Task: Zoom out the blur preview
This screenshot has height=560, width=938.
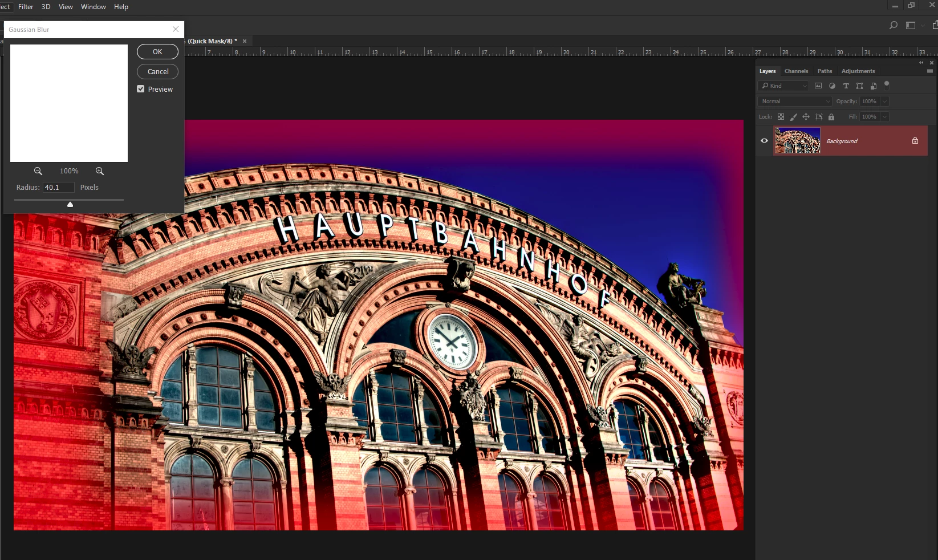Action: point(38,171)
